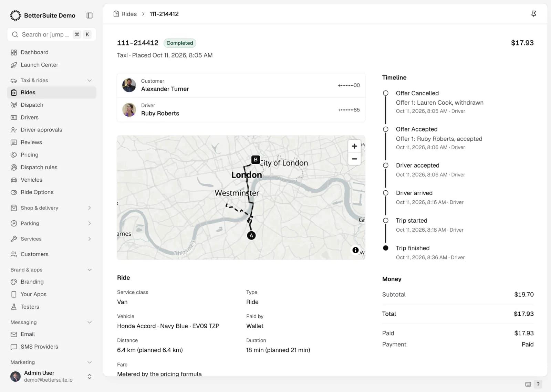This screenshot has width=551, height=392.
Task: Open the keyboard shortcuts icon
Action: point(528,384)
